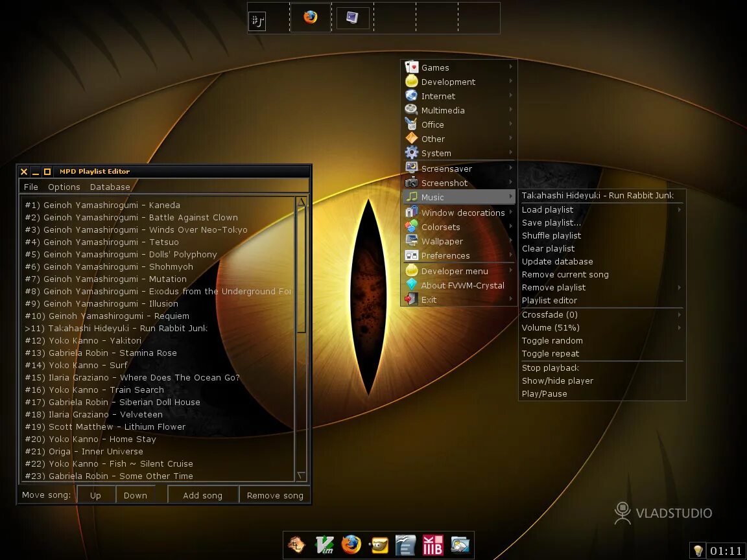Expand the Screensaver submenu arrow
Viewport: 747px width, 560px height.
pyautogui.click(x=511, y=168)
